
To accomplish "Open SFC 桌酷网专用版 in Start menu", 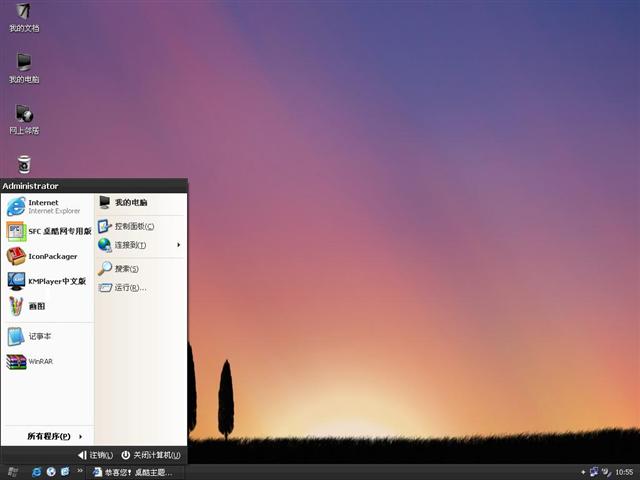I will (48, 231).
